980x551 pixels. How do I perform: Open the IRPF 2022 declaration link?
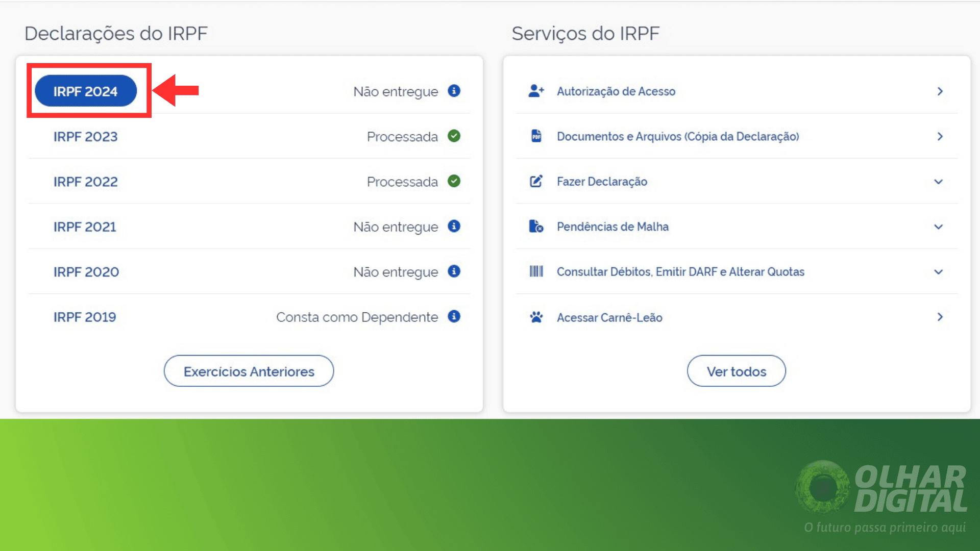[86, 182]
